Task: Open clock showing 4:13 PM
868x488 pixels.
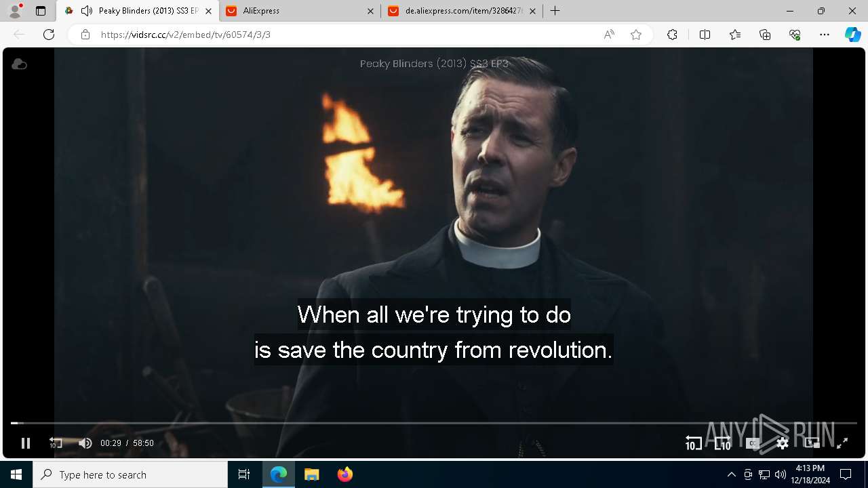Action: click(x=810, y=474)
